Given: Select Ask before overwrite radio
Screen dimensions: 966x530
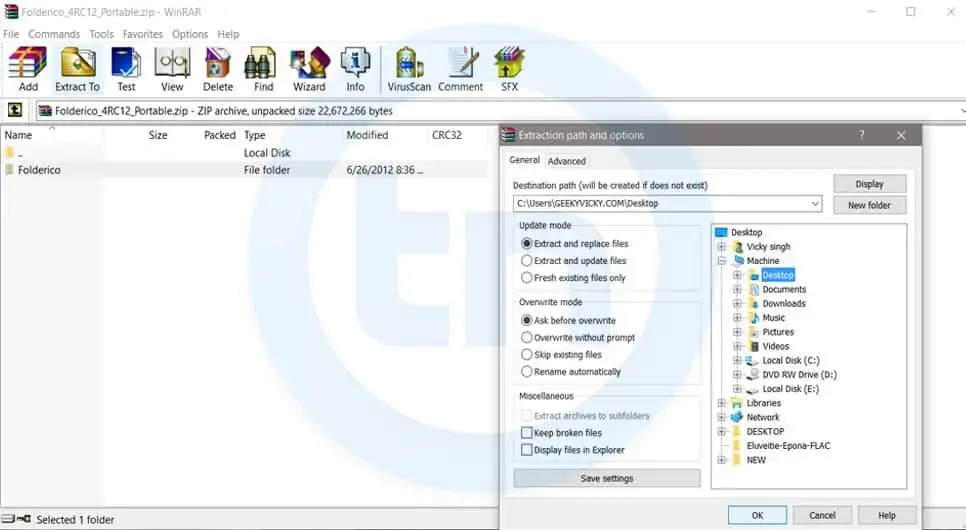Looking at the screenshot, I should (527, 320).
